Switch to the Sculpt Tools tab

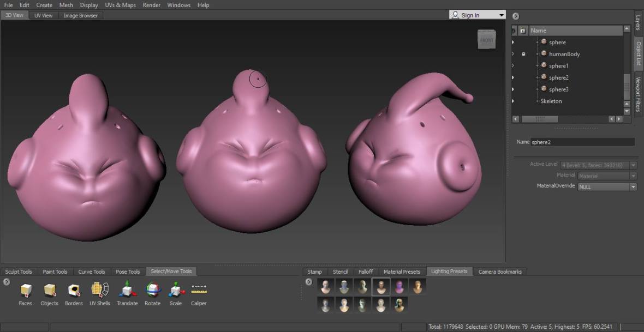pyautogui.click(x=19, y=271)
